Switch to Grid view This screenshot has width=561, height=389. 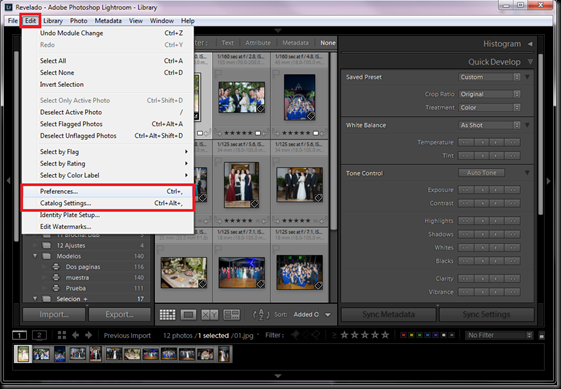tap(167, 315)
